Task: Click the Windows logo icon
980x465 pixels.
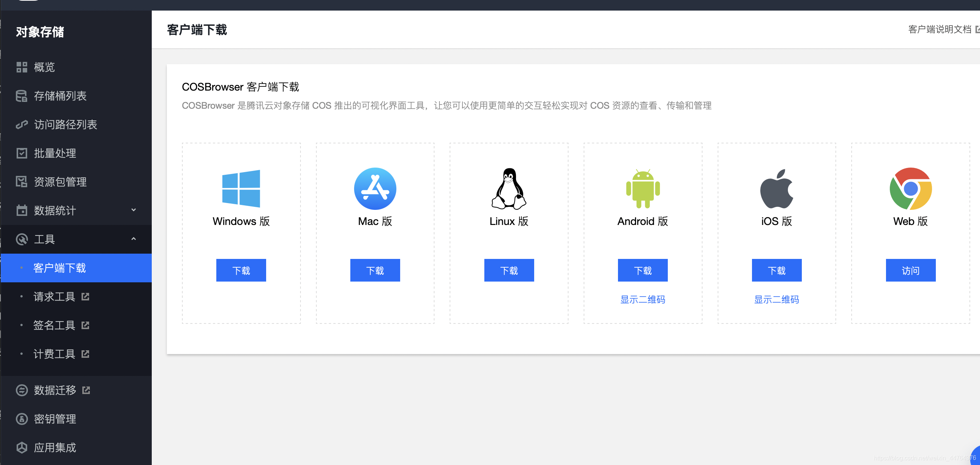Action: (241, 189)
